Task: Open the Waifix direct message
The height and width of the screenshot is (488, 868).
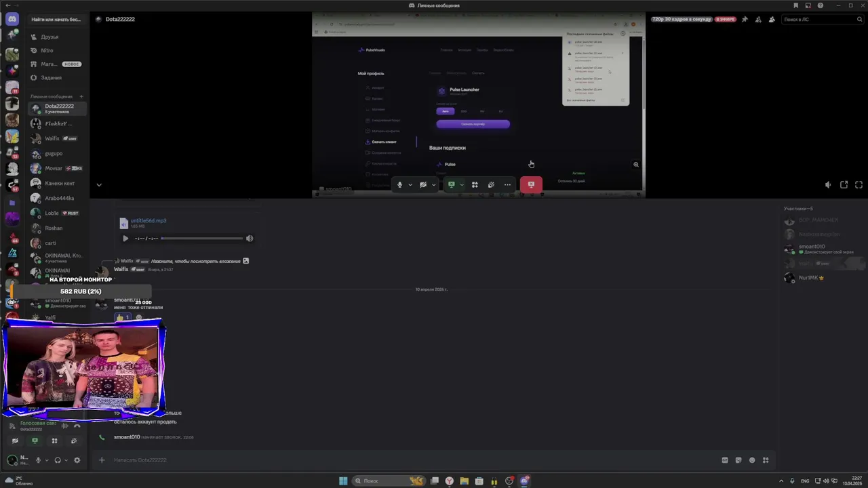Action: 58,138
